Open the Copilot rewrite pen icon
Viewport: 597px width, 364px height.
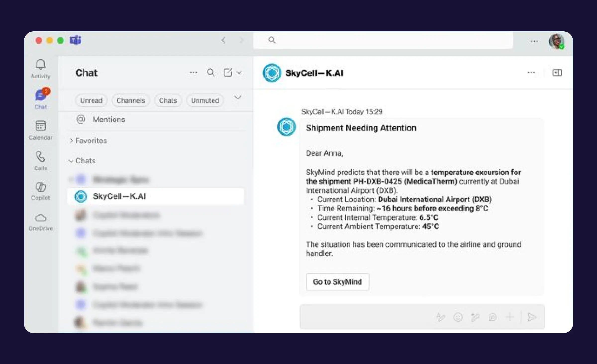475,317
